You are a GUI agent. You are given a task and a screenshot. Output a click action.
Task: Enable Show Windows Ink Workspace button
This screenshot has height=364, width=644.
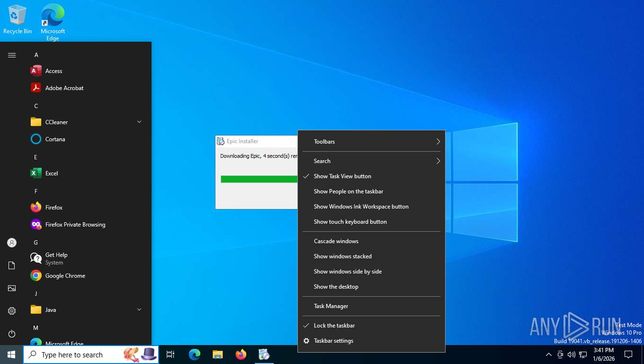coord(371,207)
